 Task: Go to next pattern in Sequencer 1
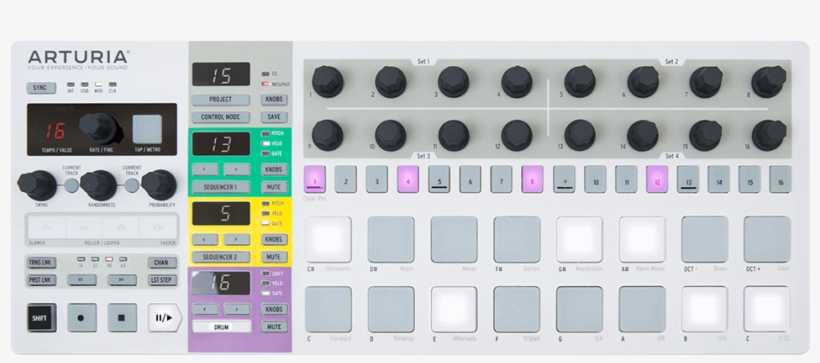pyautogui.click(x=237, y=169)
